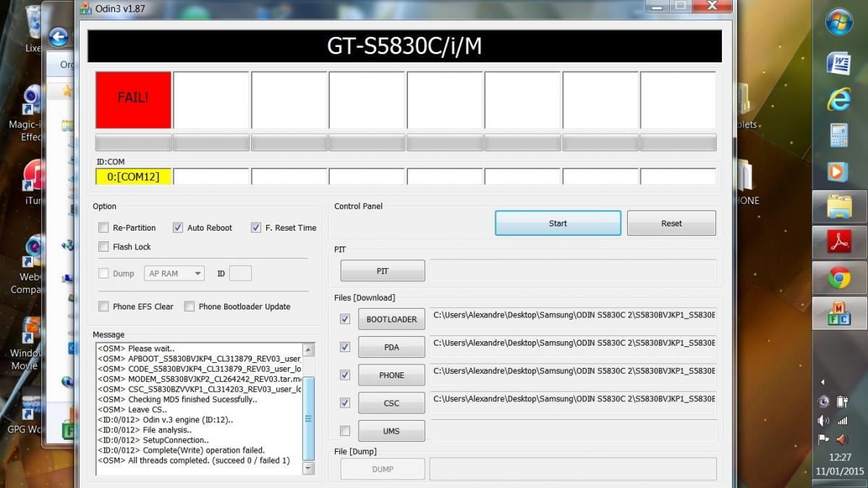Enable the UMS file checkbox
Image resolution: width=868 pixels, height=488 pixels.
(345, 431)
